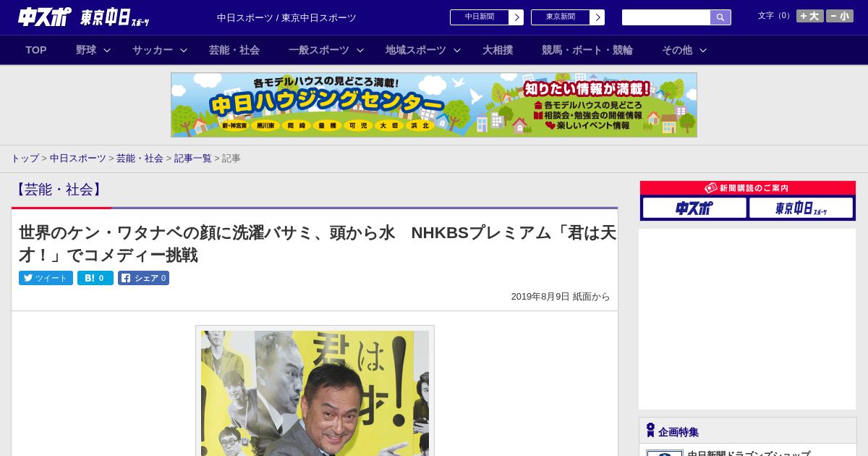
Task: Share article with Twitter ツイート button
Action: coord(46,278)
